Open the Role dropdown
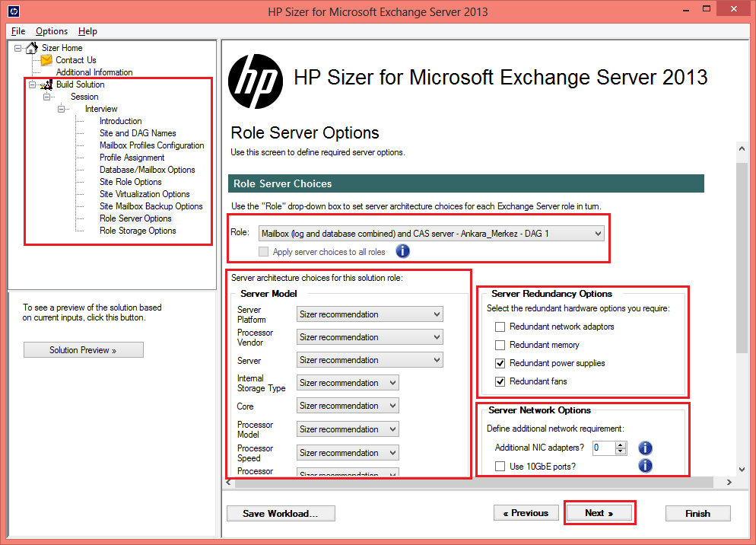This screenshot has width=756, height=545. pyautogui.click(x=431, y=234)
